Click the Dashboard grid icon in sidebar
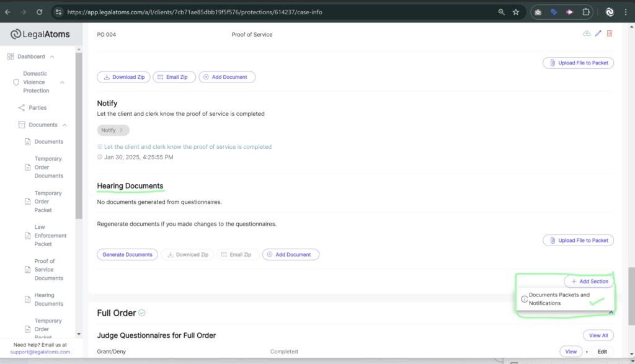 coord(11,56)
